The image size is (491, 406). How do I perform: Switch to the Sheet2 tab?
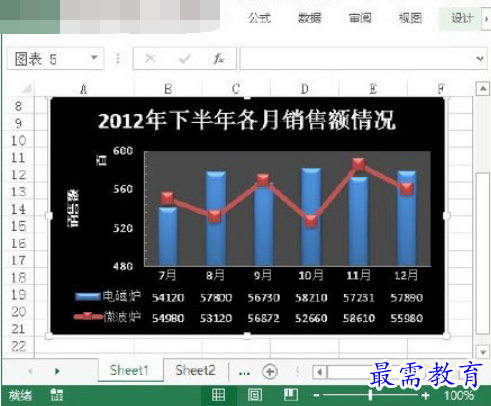tap(195, 370)
